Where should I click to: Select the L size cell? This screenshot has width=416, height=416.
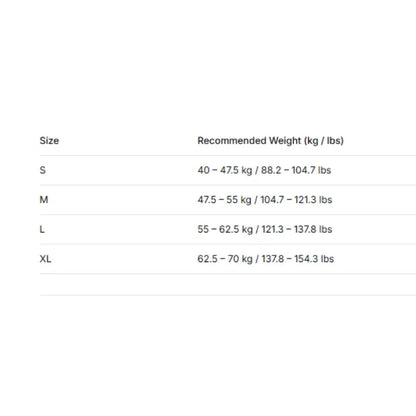42,229
